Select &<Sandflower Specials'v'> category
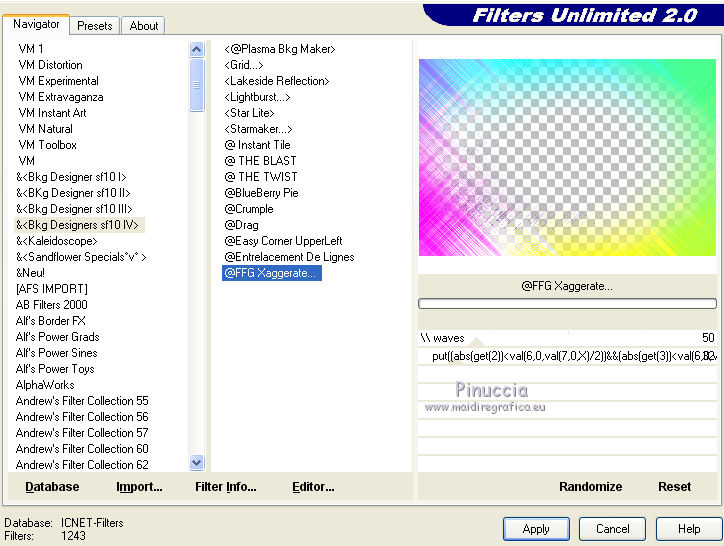 point(81,257)
